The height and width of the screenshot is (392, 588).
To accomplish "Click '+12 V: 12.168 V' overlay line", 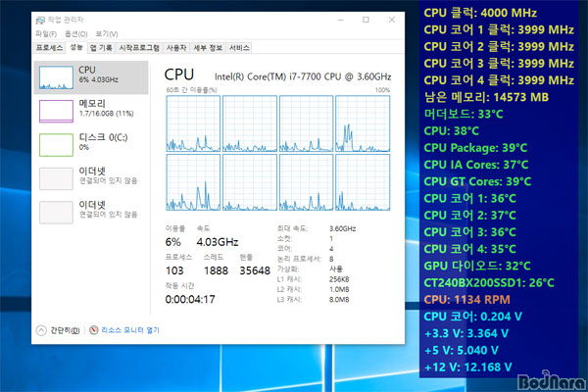I will point(468,367).
